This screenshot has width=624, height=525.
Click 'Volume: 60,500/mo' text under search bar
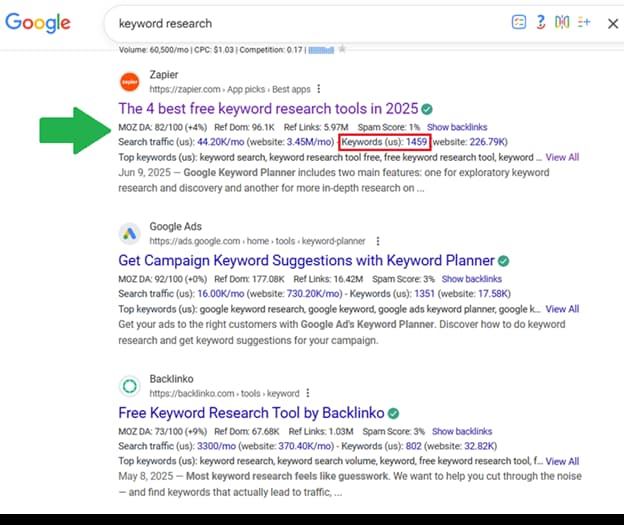coord(153,50)
